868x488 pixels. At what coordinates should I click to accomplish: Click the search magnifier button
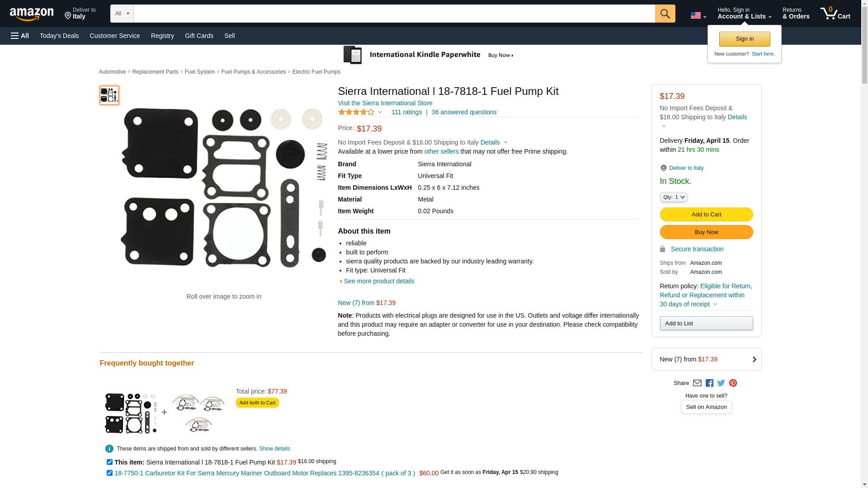pos(665,14)
